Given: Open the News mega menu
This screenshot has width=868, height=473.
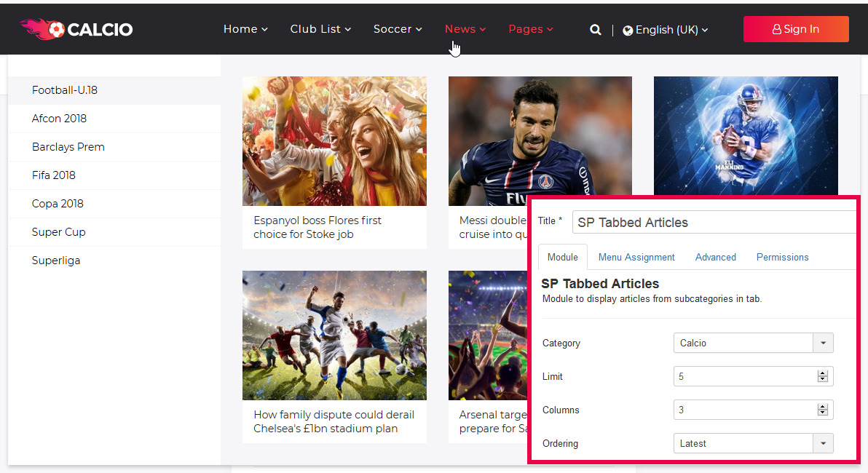Looking at the screenshot, I should (465, 29).
